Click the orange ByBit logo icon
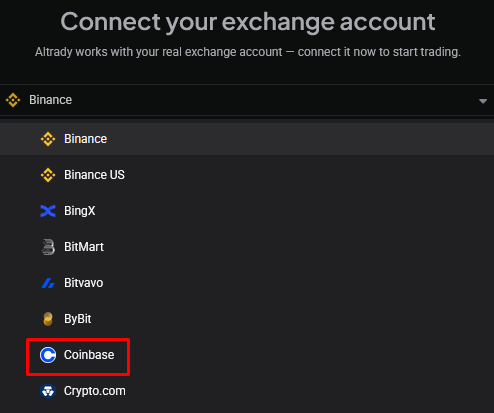This screenshot has height=413, width=494. click(48, 319)
